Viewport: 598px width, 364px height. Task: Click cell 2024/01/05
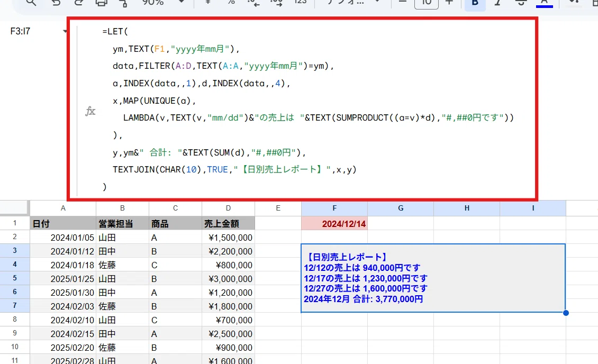63,238
